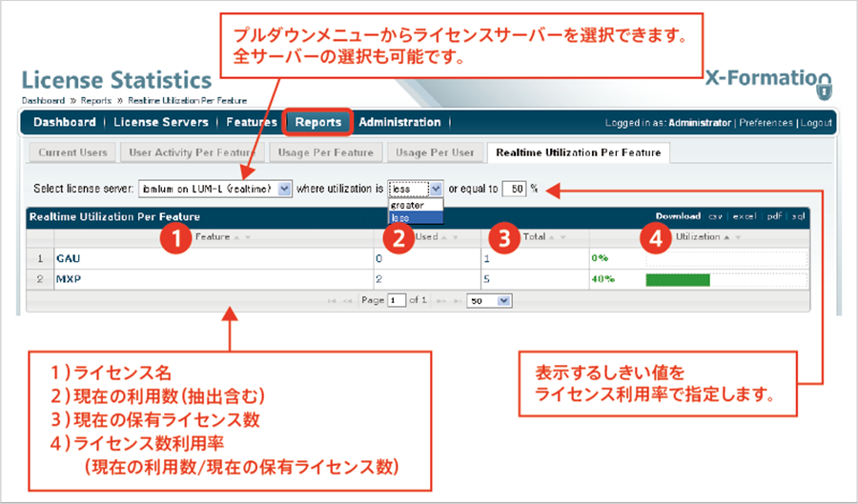Choose greater in the comparison list

coord(416,205)
